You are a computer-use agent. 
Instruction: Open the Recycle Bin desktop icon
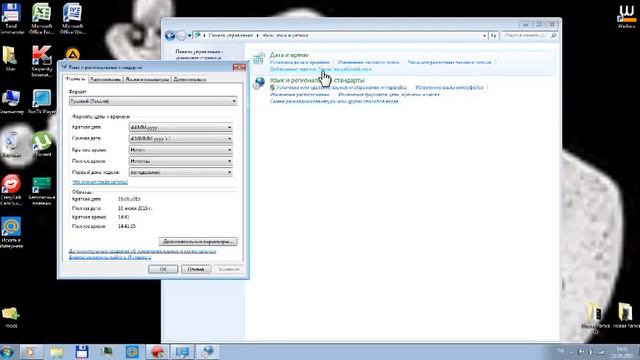(11, 144)
